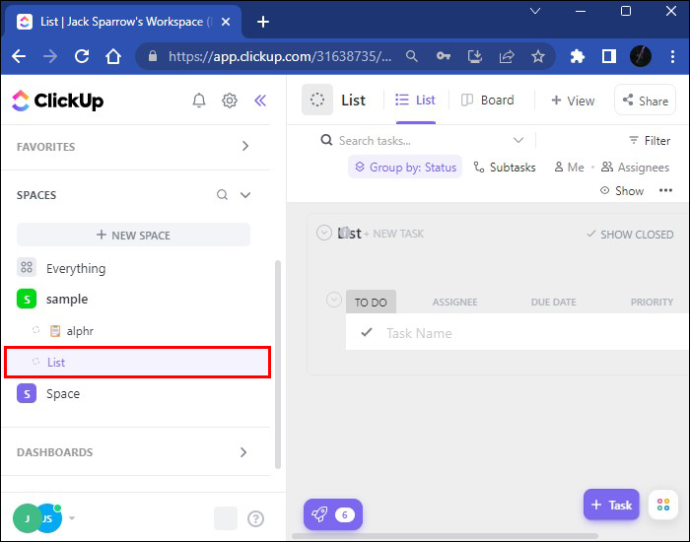The width and height of the screenshot is (690, 542).
Task: Open the Group by: Status dropdown
Action: (405, 167)
